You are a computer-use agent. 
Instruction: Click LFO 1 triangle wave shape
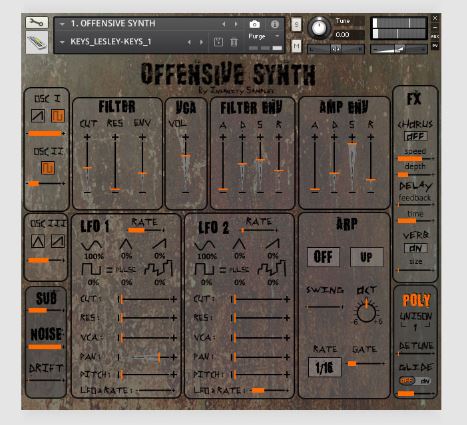click(126, 244)
